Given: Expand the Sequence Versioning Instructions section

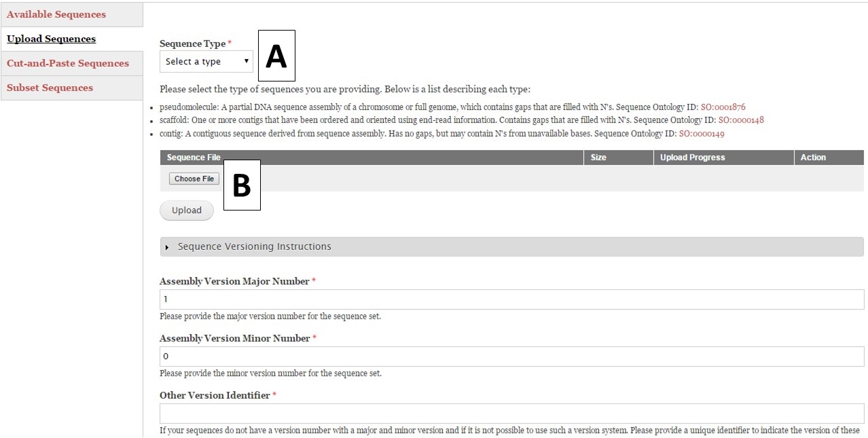Looking at the screenshot, I should pyautogui.click(x=254, y=247).
